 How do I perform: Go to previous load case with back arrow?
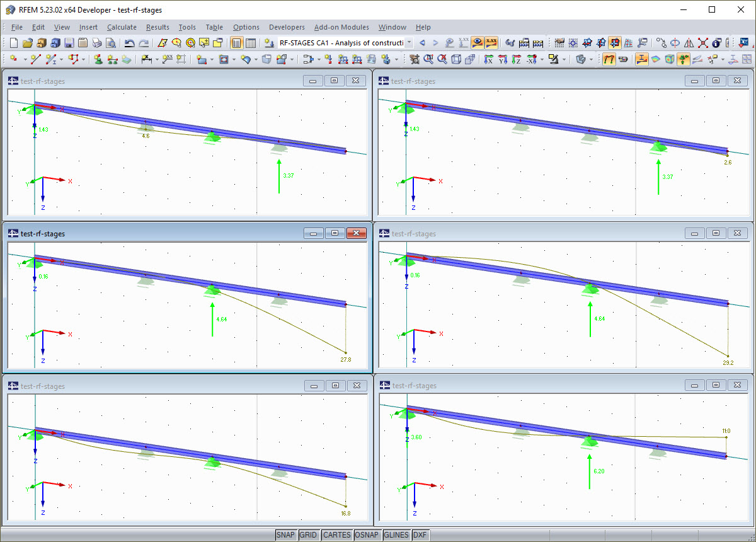click(x=422, y=42)
